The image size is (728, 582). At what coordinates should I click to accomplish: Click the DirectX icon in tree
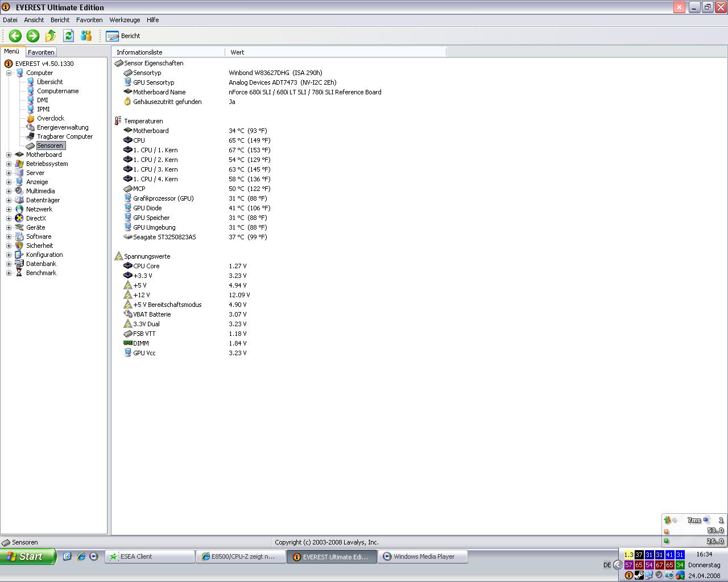click(x=19, y=218)
